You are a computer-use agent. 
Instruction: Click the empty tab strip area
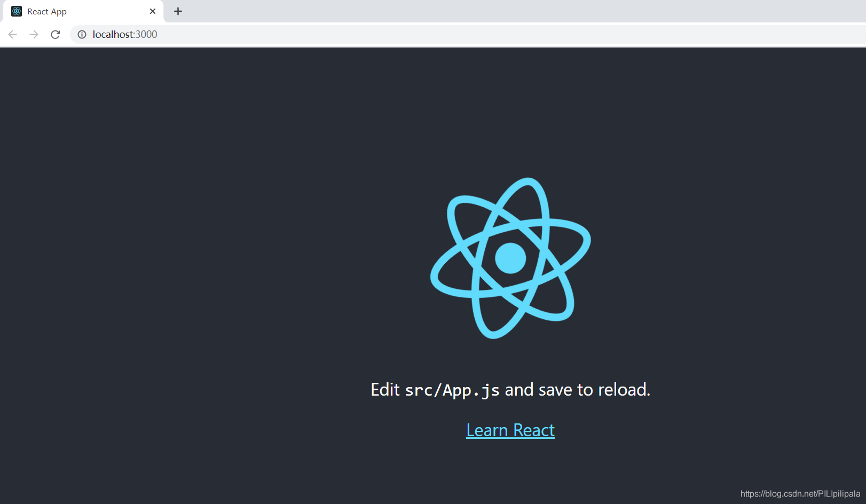click(481, 11)
